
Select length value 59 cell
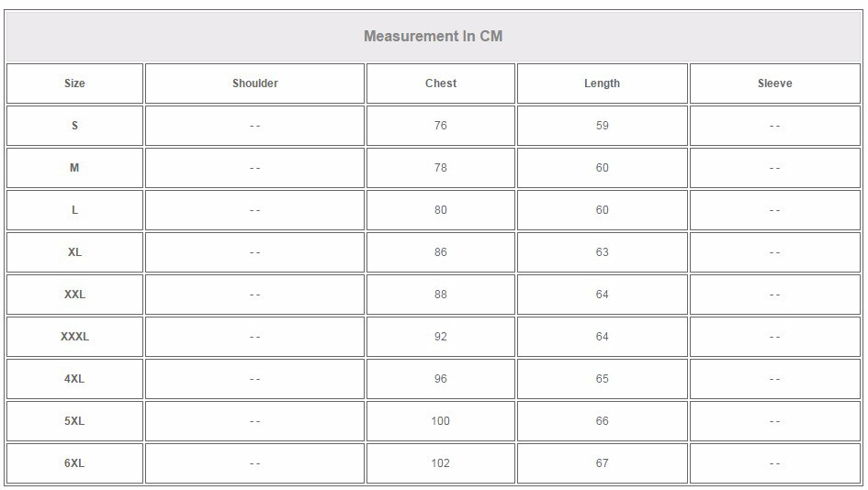[x=603, y=126]
